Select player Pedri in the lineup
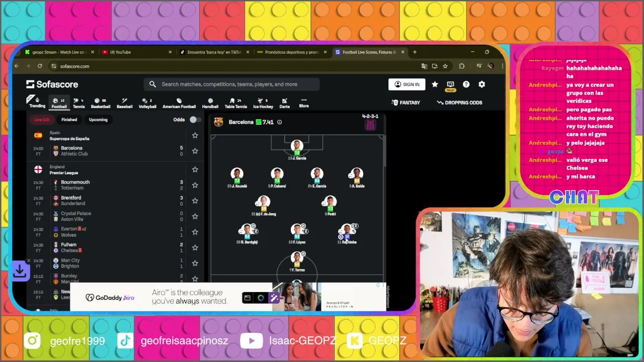This screenshot has width=644, height=362. click(330, 206)
